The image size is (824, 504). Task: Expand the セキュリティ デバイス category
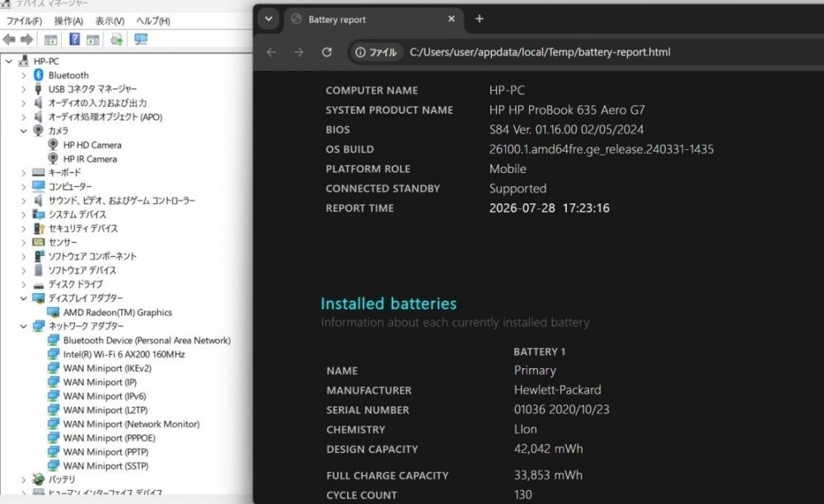coord(24,228)
